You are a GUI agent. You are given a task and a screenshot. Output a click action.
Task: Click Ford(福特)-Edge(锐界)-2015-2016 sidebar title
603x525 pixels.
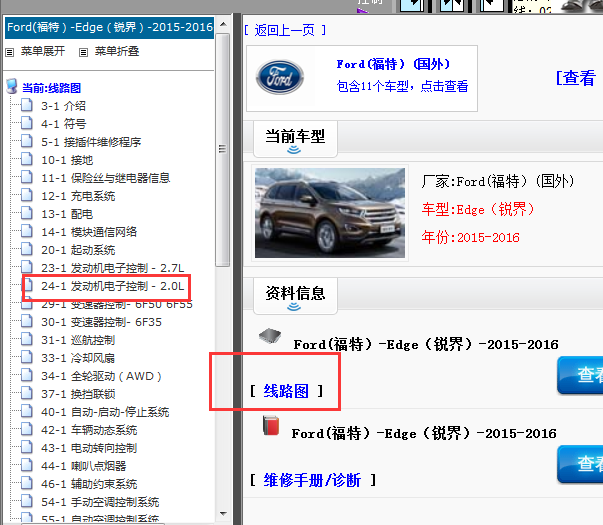point(110,27)
